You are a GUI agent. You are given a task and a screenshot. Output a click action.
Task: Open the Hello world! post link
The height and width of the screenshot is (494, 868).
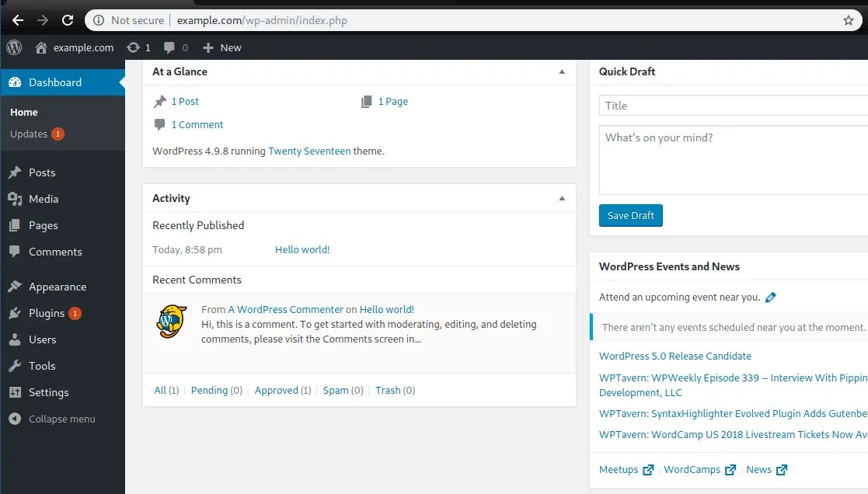[302, 249]
